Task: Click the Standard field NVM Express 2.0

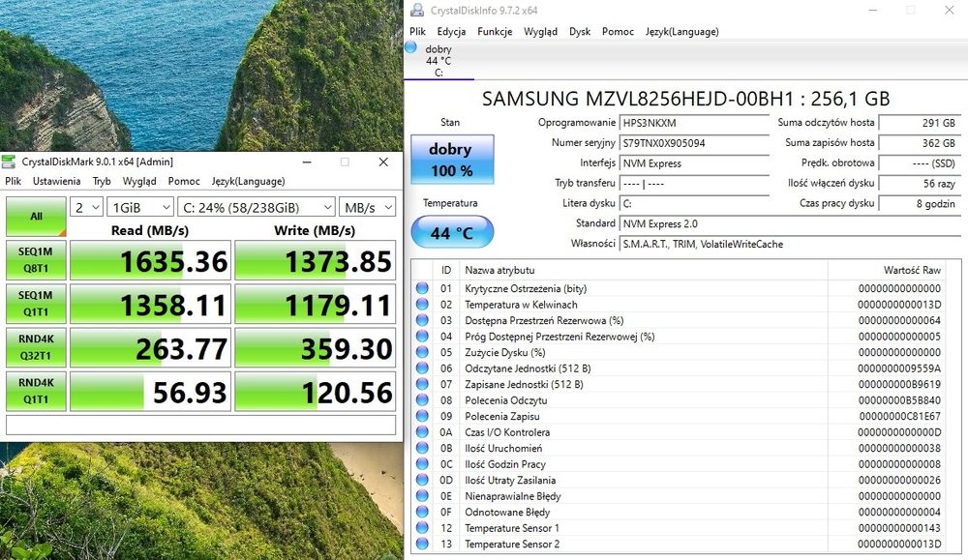Action: coord(791,223)
